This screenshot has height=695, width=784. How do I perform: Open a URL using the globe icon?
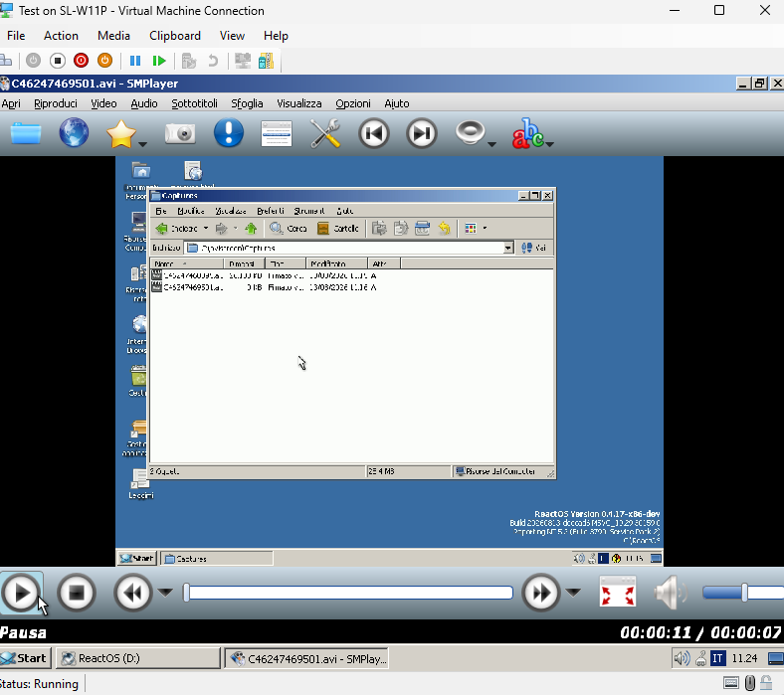(x=74, y=132)
